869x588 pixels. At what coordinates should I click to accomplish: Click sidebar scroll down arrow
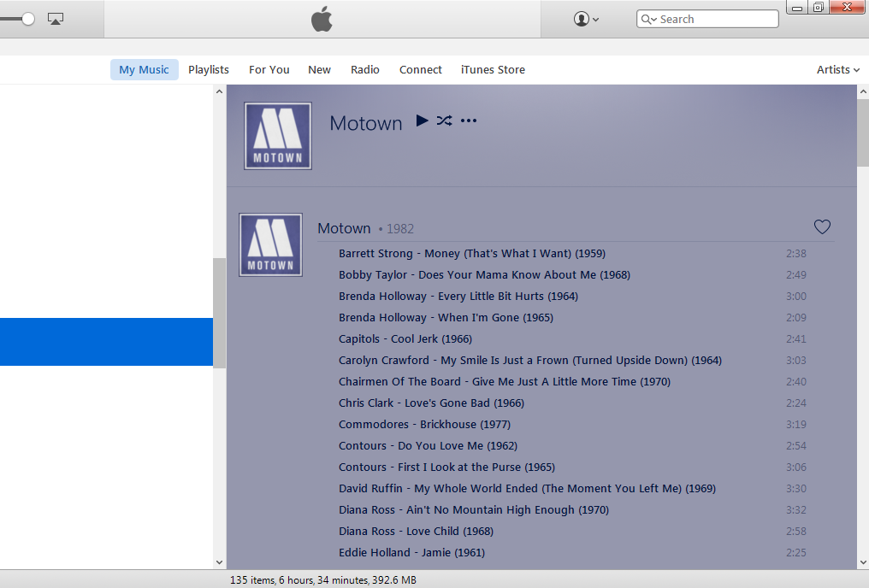pos(220,562)
